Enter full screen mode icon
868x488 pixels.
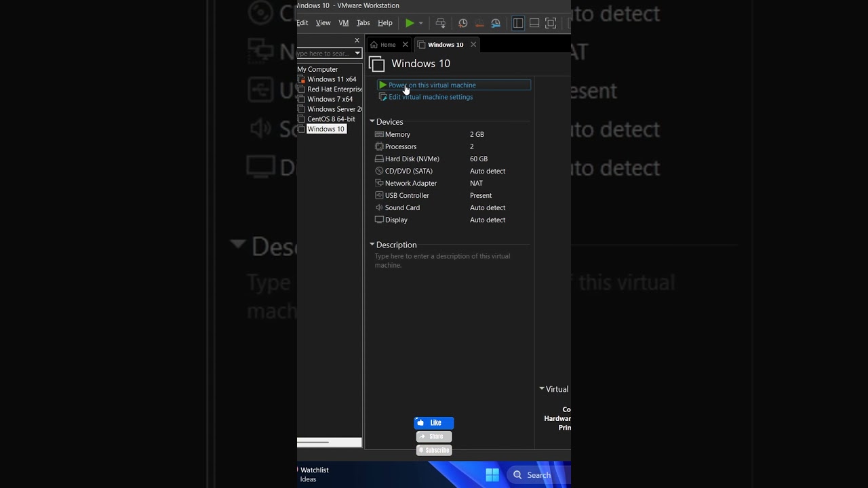[551, 23]
